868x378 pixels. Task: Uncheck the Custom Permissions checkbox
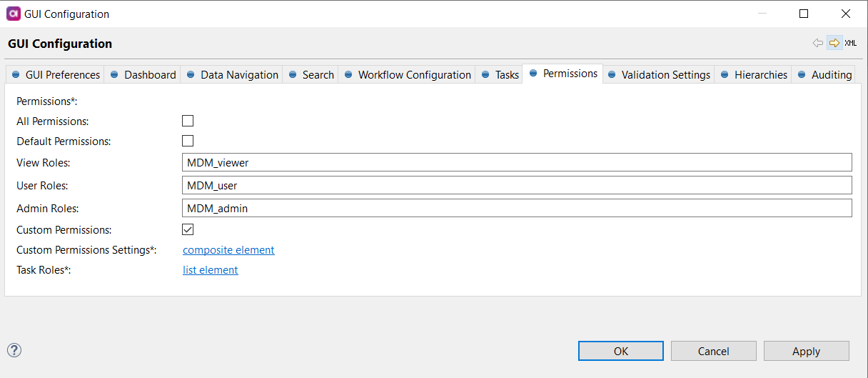click(x=188, y=229)
